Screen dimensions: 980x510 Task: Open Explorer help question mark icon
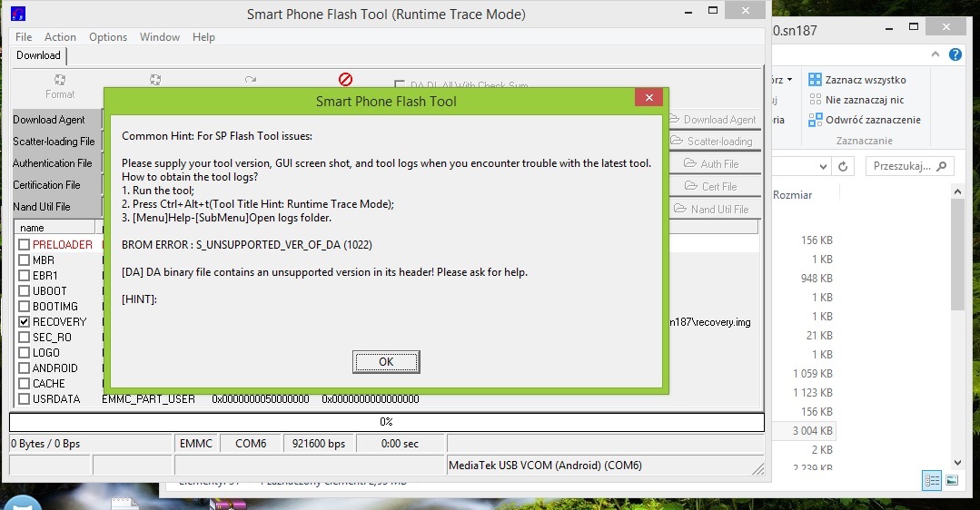point(955,54)
